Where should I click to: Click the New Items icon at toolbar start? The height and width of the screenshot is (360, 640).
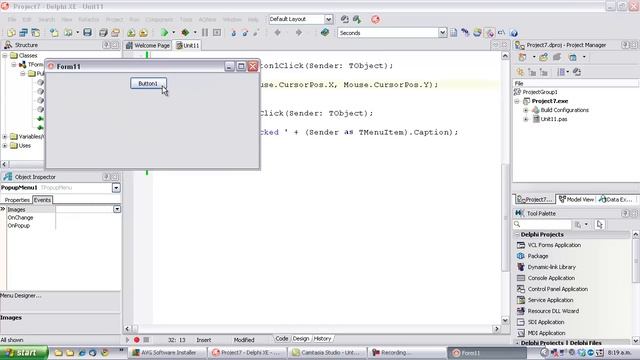point(11,32)
